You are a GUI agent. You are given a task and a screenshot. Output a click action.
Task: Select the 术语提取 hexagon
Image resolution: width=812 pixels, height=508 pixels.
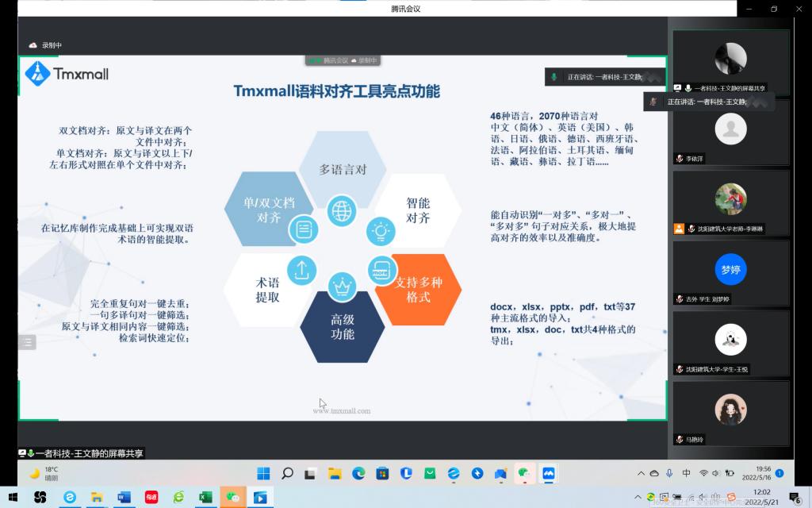pyautogui.click(x=267, y=290)
